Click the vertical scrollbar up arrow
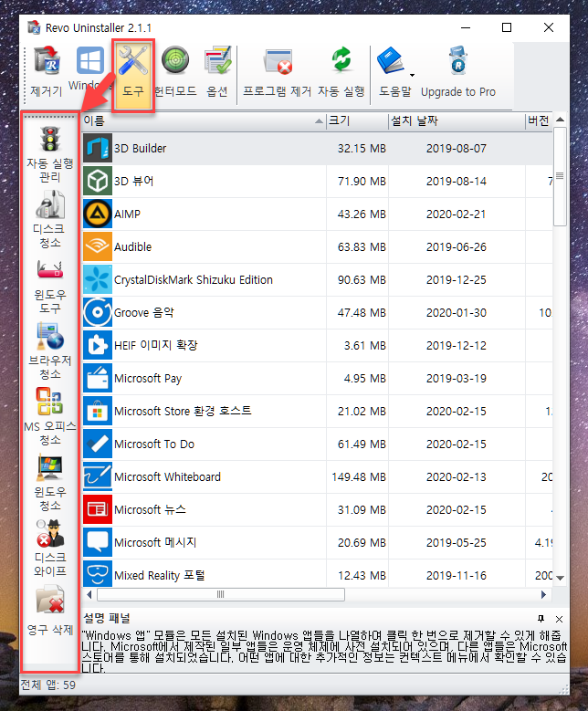588x711 pixels. tap(561, 120)
